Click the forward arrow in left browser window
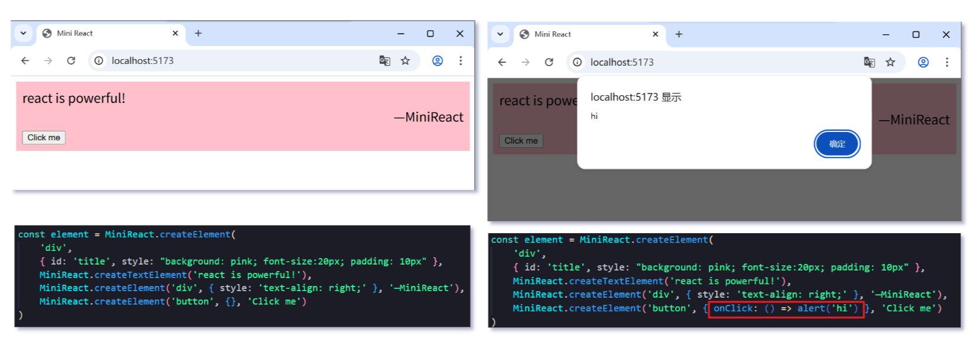The image size is (980, 348). pos(48,60)
